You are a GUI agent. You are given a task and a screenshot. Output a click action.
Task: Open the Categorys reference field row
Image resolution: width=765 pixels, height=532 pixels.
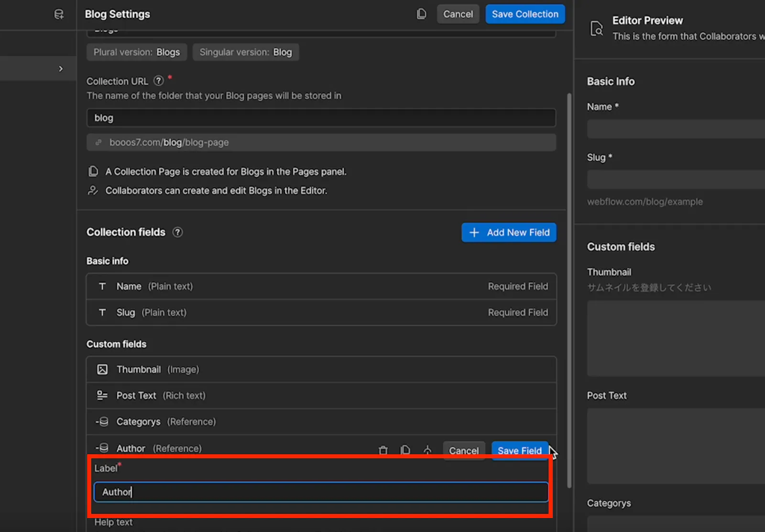coord(321,422)
